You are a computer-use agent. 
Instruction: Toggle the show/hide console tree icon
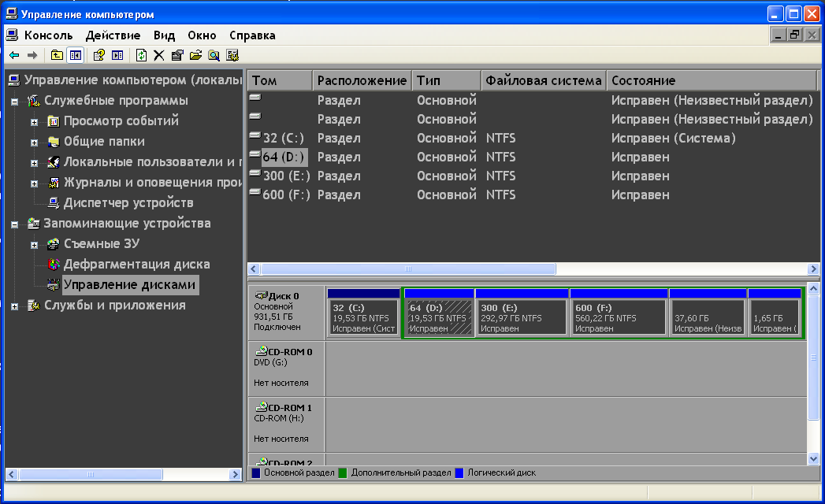point(76,55)
